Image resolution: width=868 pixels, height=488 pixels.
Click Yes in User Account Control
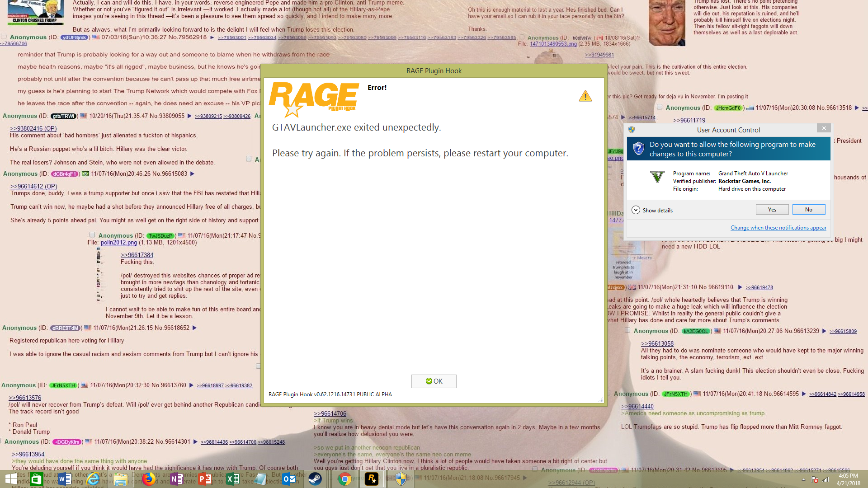pos(772,210)
